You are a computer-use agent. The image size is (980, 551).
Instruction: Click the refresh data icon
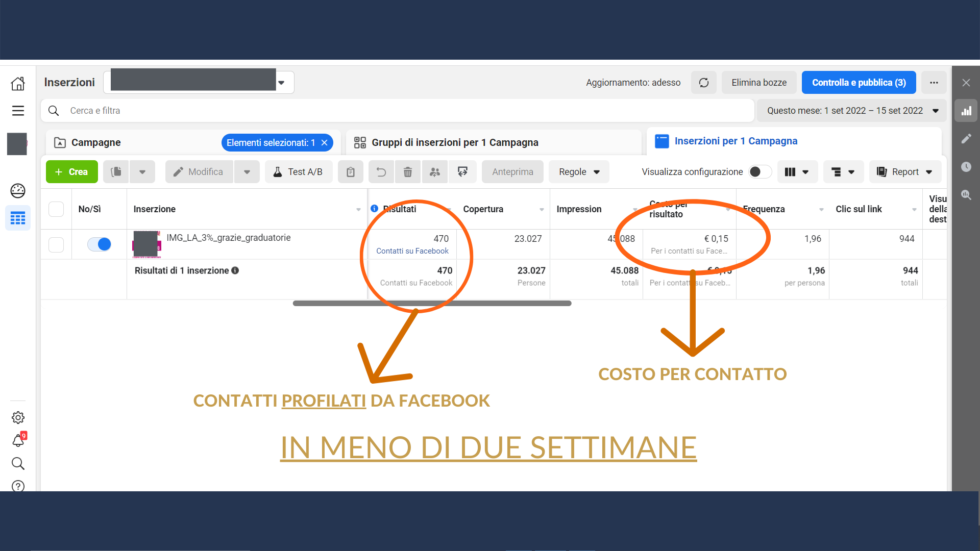(x=703, y=83)
